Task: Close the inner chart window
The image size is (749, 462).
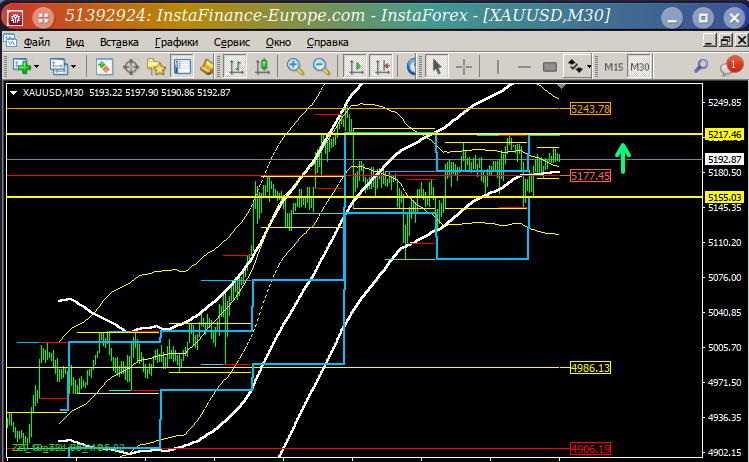Action: click(742, 41)
